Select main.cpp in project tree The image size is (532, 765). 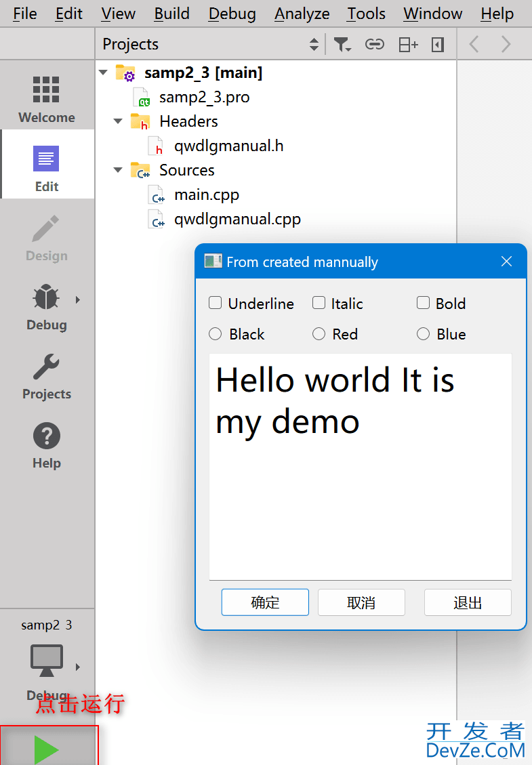click(207, 194)
